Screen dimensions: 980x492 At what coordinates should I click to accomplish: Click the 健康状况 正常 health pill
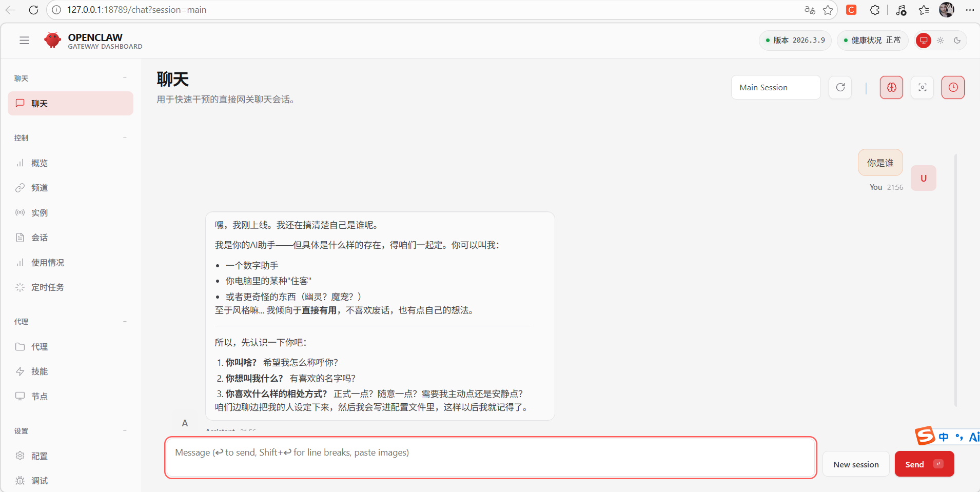tap(872, 40)
